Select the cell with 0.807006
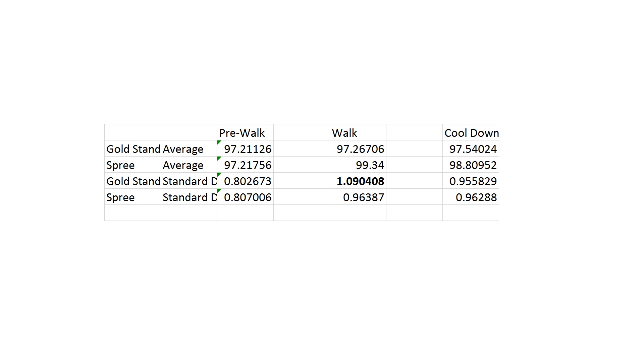This screenshot has width=644, height=362. click(245, 197)
